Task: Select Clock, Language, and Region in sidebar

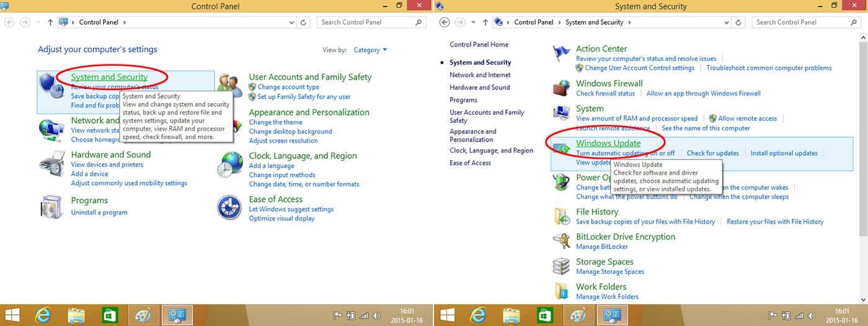Action: (491, 151)
